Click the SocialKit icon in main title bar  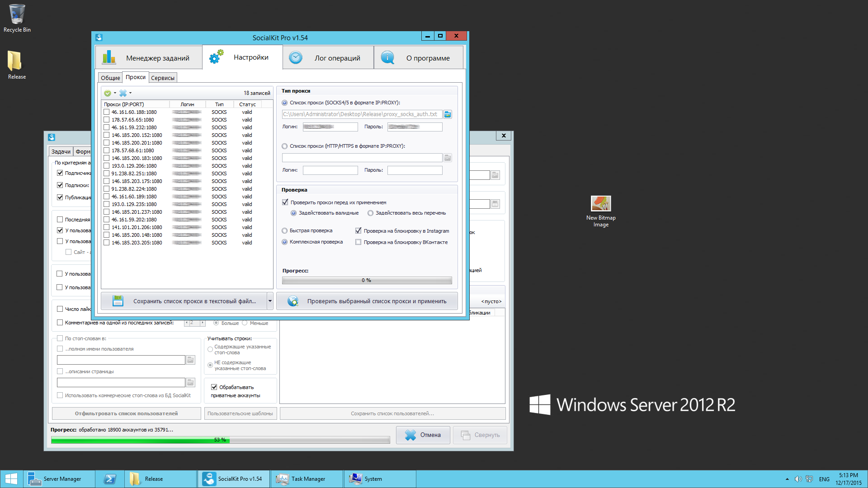(99, 38)
